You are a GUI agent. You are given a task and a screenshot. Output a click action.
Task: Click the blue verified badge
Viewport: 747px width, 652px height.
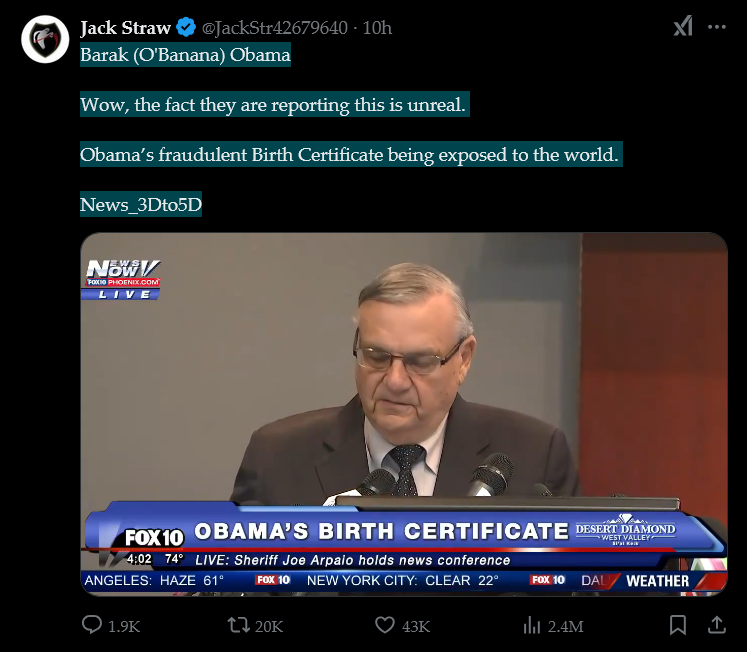pos(185,27)
